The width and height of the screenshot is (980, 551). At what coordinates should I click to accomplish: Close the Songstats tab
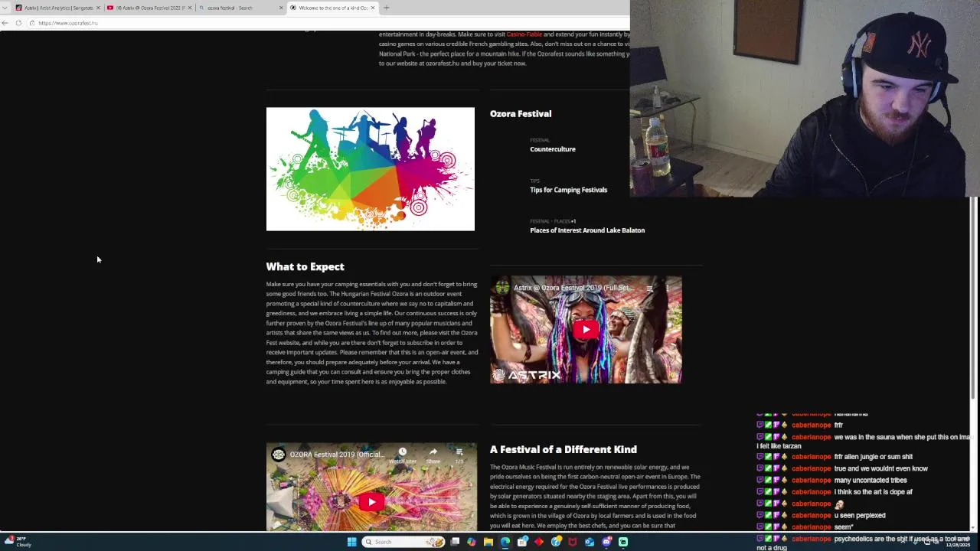[98, 8]
